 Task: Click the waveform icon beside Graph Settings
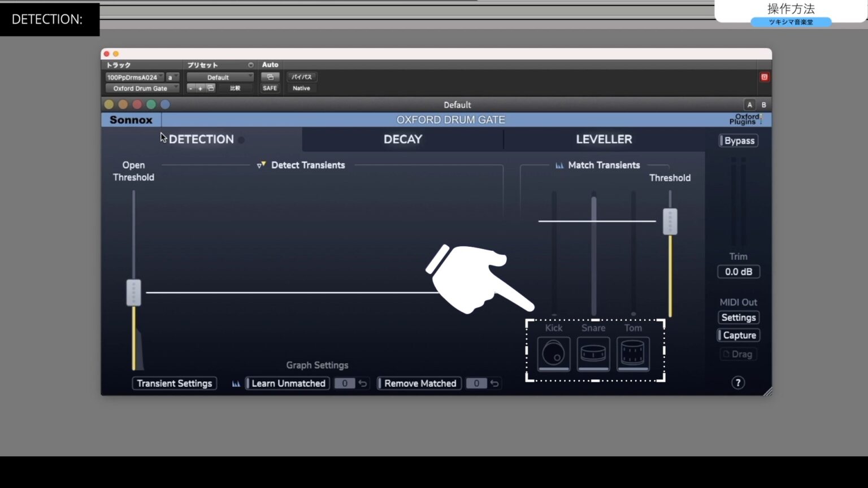tap(236, 383)
